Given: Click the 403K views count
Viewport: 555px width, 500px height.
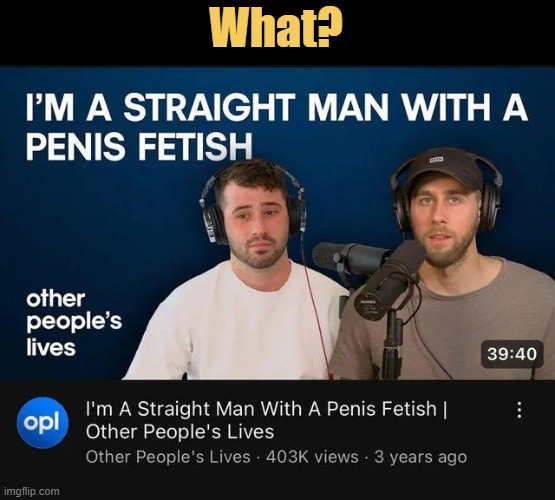Looking at the screenshot, I should pyautogui.click(x=312, y=457).
